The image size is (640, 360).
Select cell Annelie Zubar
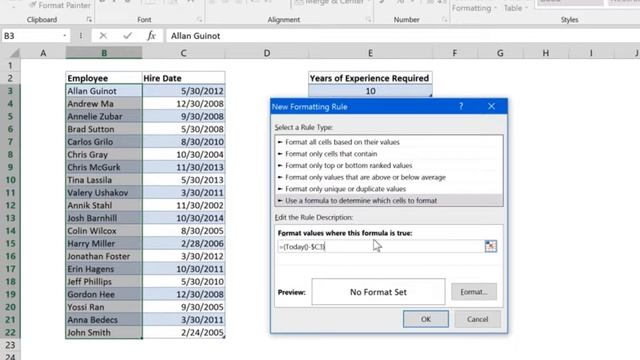coord(104,116)
